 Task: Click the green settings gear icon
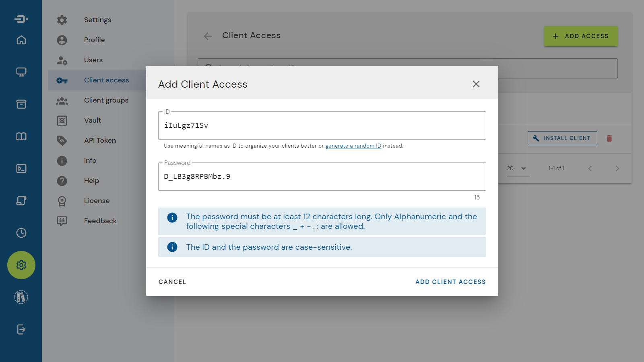click(x=21, y=265)
